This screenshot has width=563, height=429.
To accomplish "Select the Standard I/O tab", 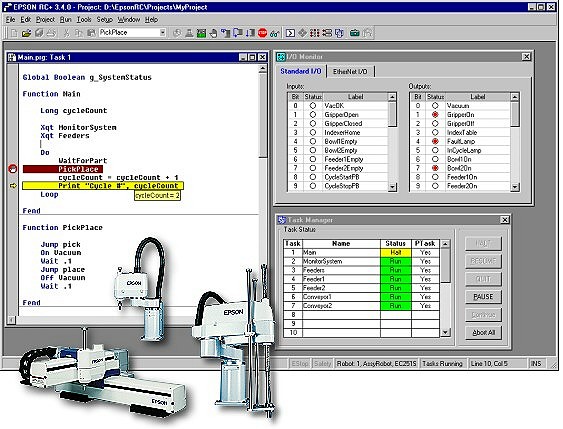I will (301, 71).
